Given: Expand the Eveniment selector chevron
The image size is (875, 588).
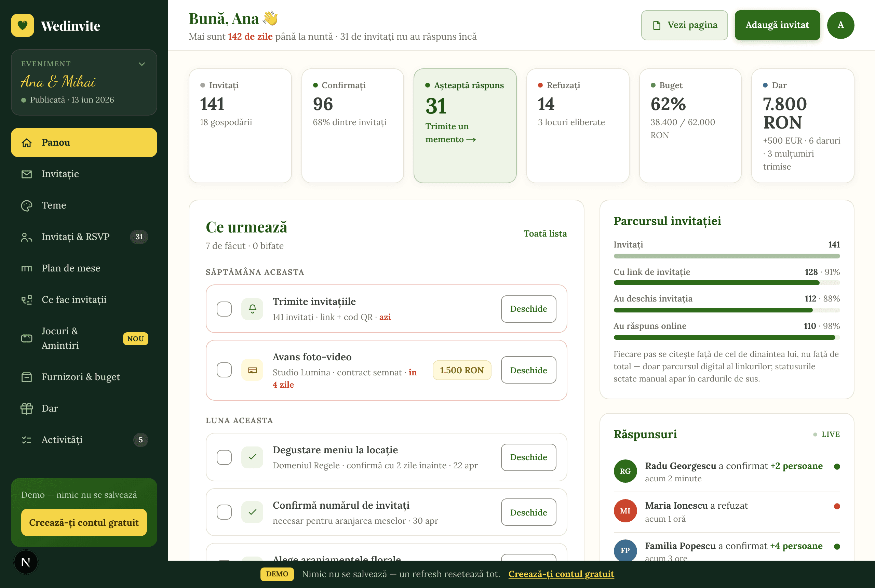Looking at the screenshot, I should pyautogui.click(x=142, y=64).
